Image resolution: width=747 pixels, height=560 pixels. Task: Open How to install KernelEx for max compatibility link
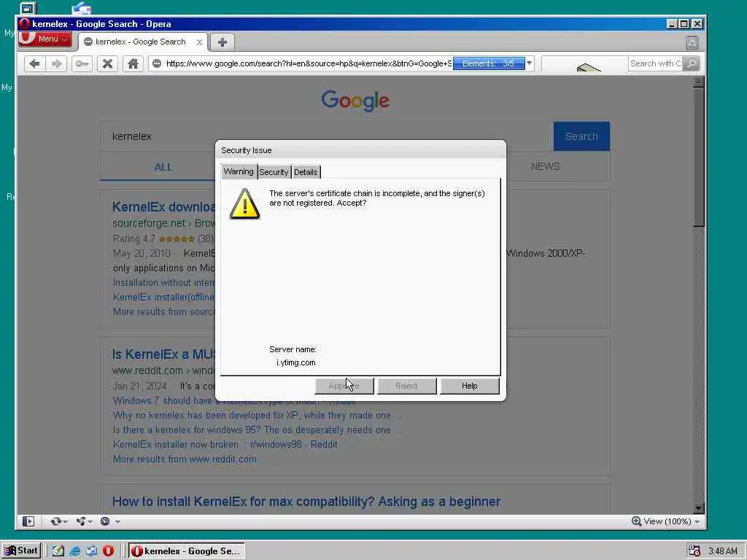click(x=306, y=502)
